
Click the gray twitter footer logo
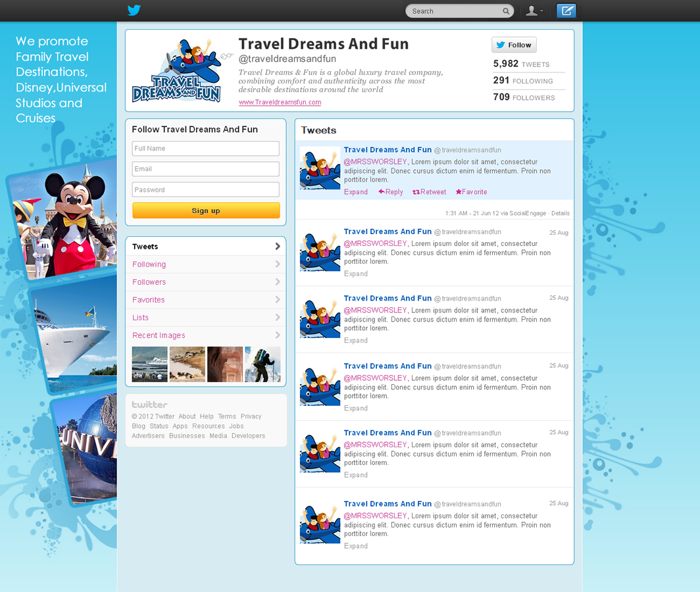(149, 405)
